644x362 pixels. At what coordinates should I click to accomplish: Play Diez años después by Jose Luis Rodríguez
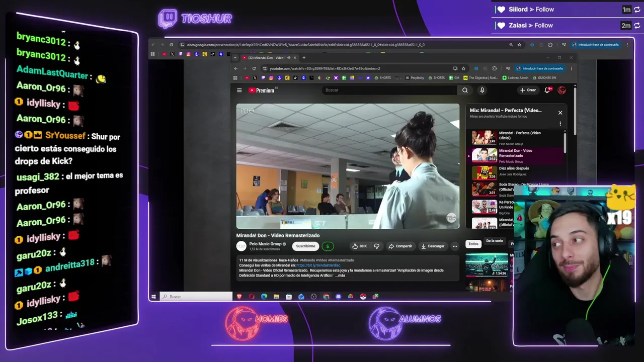click(516, 172)
